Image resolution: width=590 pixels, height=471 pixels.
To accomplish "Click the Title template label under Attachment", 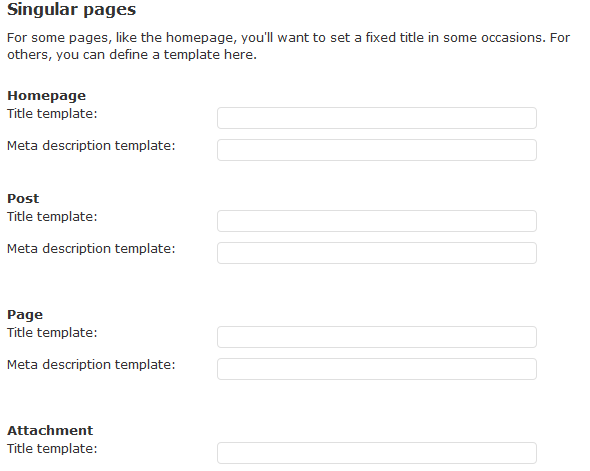I will pyautogui.click(x=52, y=448).
